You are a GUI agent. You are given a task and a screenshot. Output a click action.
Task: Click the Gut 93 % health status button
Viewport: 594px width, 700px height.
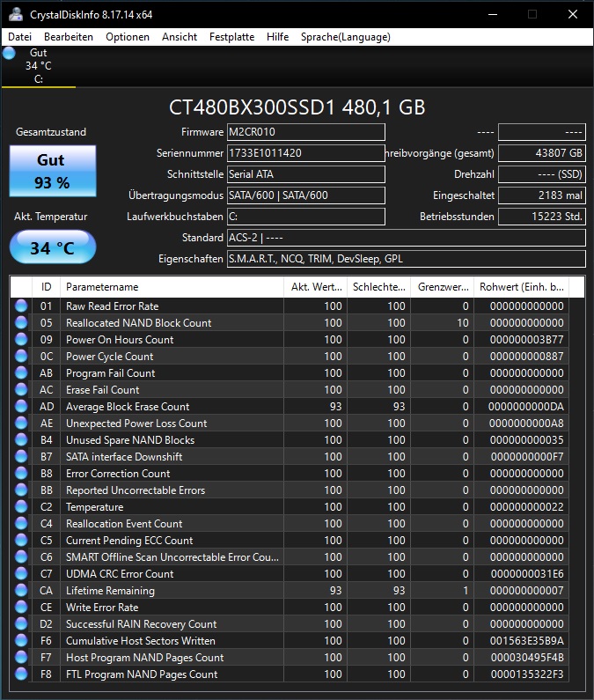53,171
